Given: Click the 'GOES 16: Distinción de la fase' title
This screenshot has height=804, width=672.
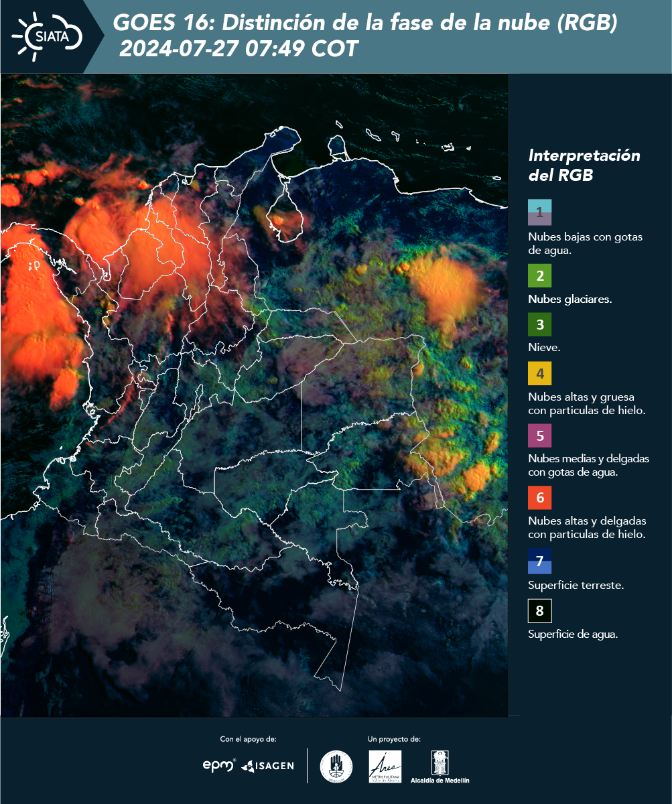Looking at the screenshot, I should (x=365, y=23).
